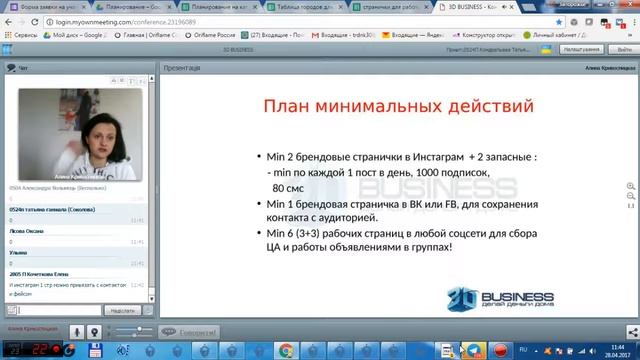
Task: Open the Личный кабинет bookmark
Action: pos(555,35)
